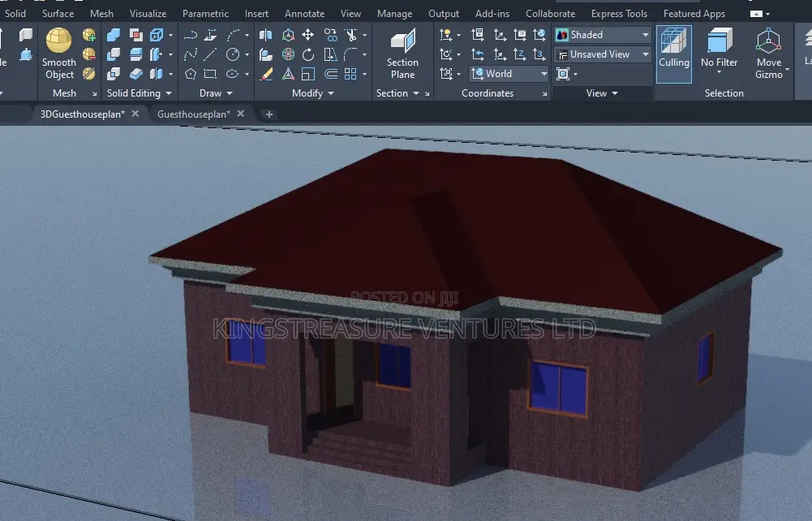
Task: Pick the Polygon draw tool
Action: (190, 74)
